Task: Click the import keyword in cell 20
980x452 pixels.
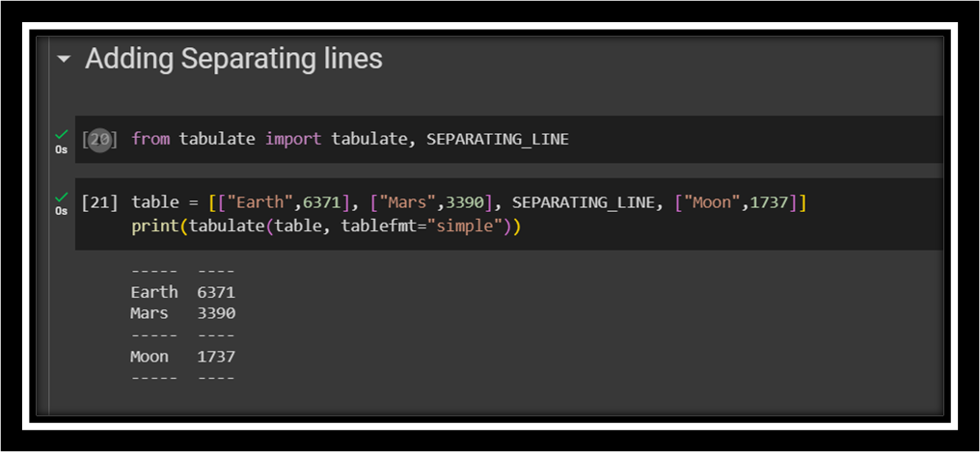Action: pyautogui.click(x=293, y=140)
